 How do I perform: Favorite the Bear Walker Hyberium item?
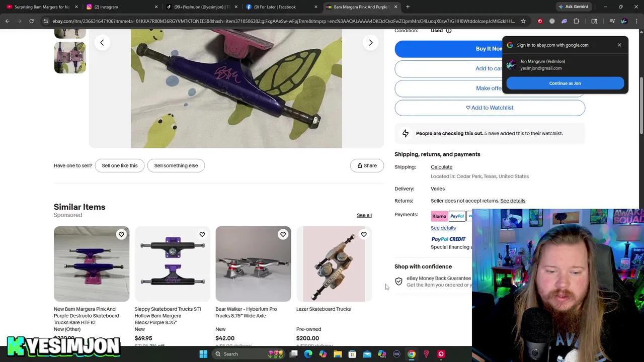click(283, 234)
